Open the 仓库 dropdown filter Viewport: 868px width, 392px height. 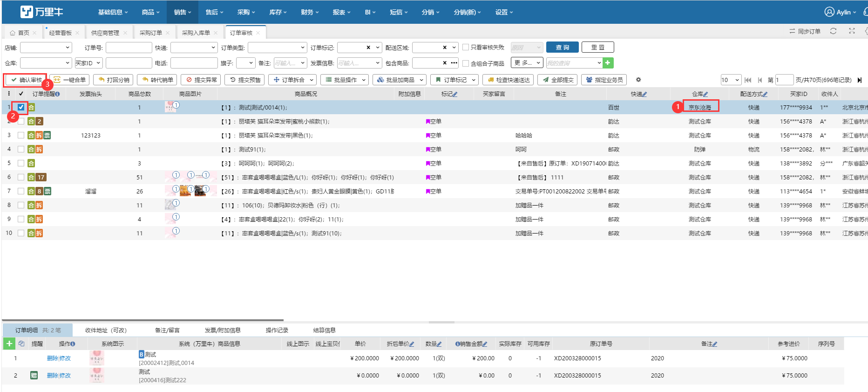coord(46,62)
